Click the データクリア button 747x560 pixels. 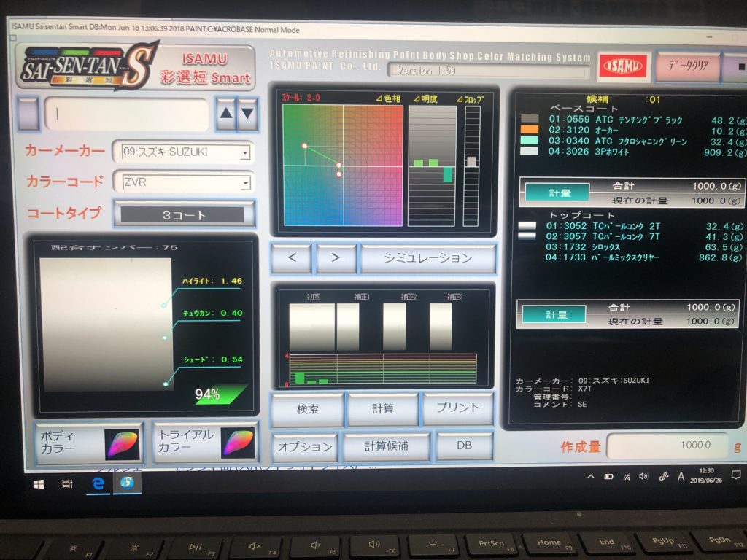(x=689, y=66)
